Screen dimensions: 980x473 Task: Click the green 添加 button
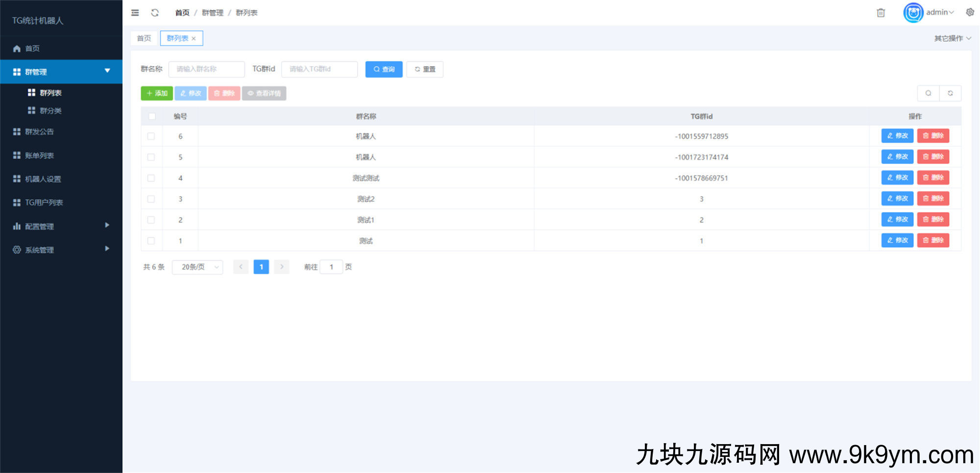pos(157,93)
